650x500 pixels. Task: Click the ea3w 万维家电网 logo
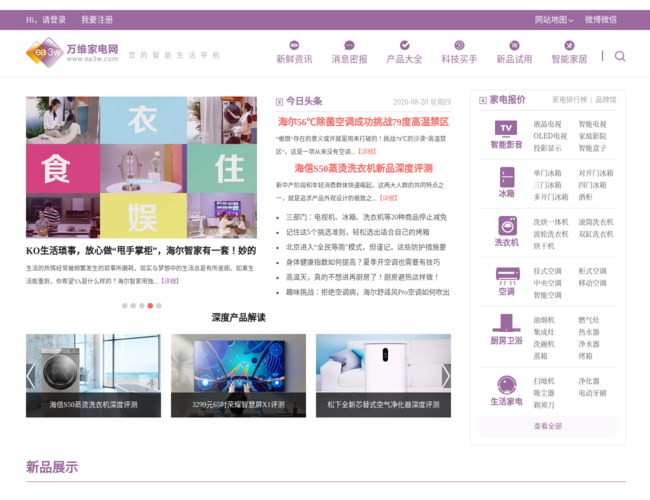[x=72, y=53]
